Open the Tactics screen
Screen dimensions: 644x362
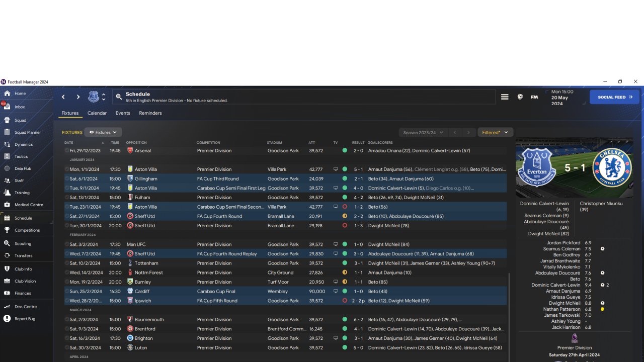coord(21,157)
